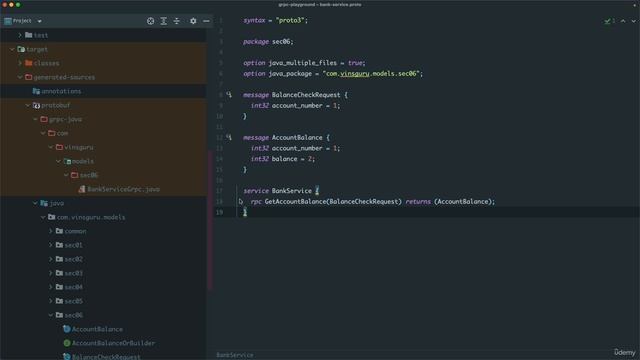Click 'AccountBalance' message name on line 12
The image size is (640, 360).
click(297, 138)
